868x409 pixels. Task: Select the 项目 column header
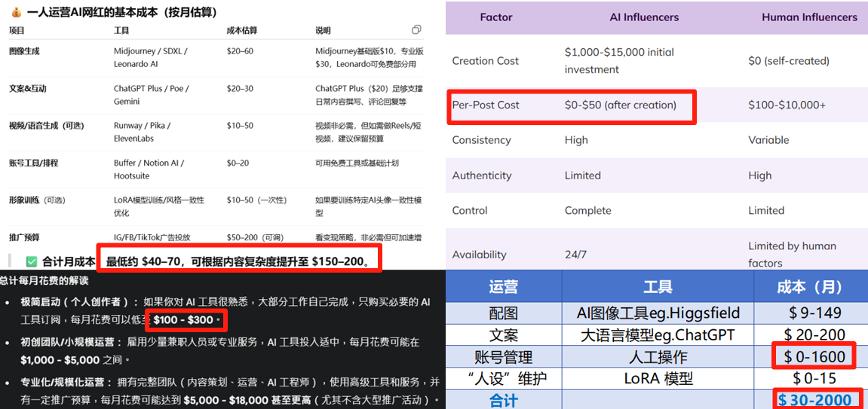17,31
